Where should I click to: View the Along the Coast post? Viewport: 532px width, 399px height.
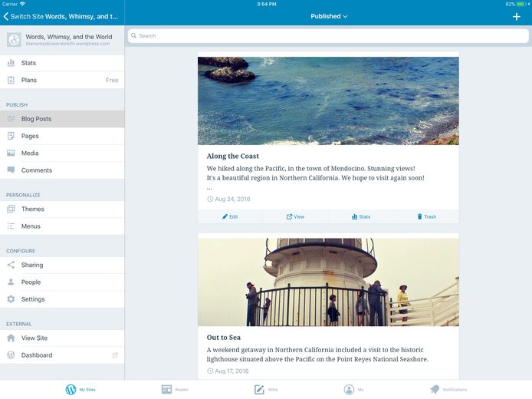(x=295, y=216)
